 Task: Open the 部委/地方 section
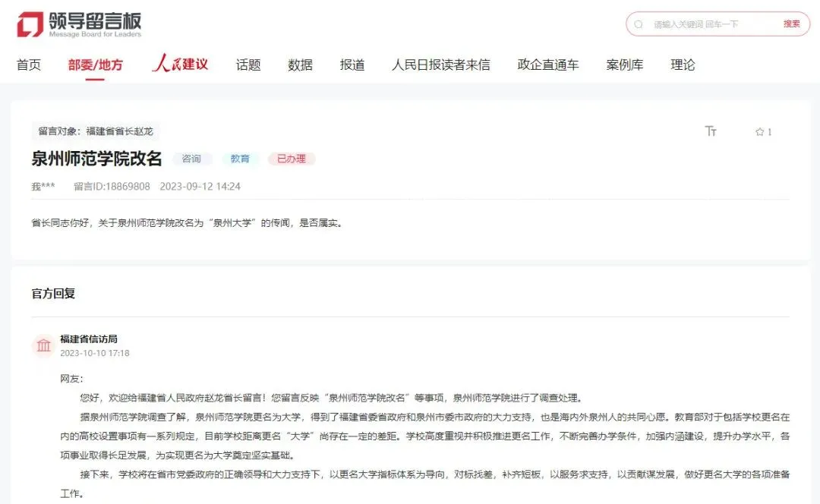(x=94, y=65)
